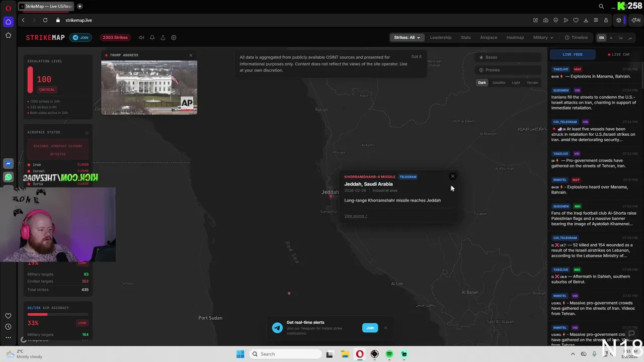Open feed item Explosions in Manama, Bahrain
This screenshot has width=644, height=362.
click(x=595, y=73)
